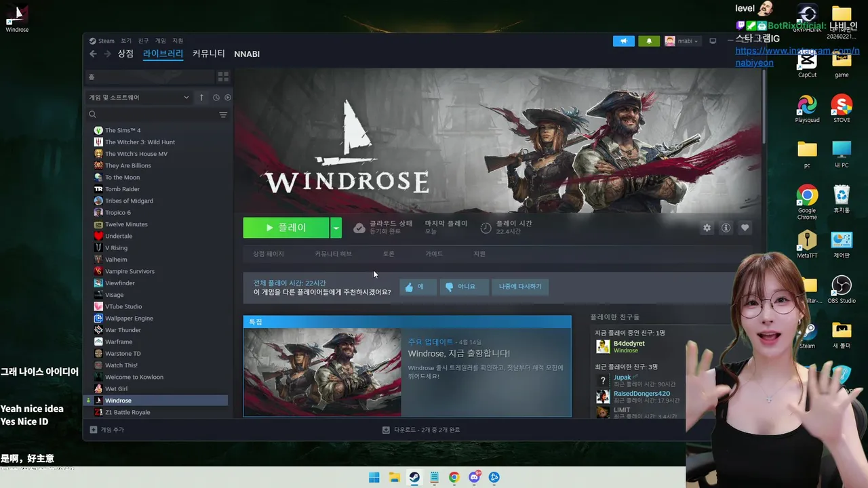Open the OBS Studio desktop shortcut
The image size is (868, 488).
(x=842, y=289)
